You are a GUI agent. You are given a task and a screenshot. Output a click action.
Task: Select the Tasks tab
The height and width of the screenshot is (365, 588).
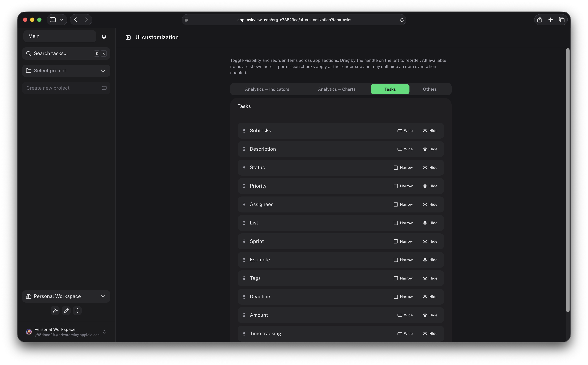[390, 89]
